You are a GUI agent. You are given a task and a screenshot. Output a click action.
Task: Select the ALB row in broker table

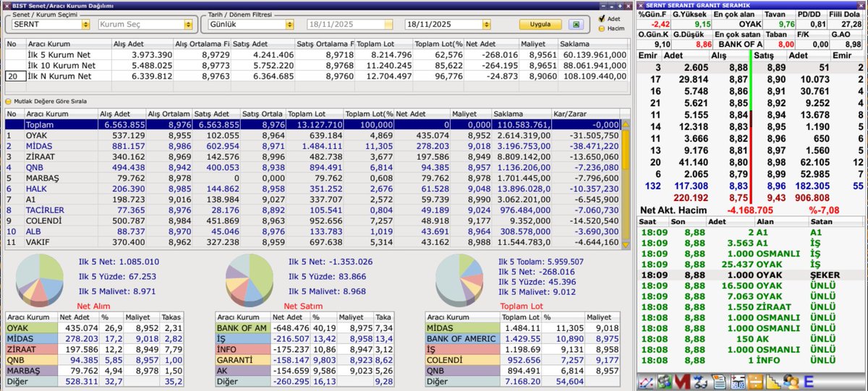point(313,231)
